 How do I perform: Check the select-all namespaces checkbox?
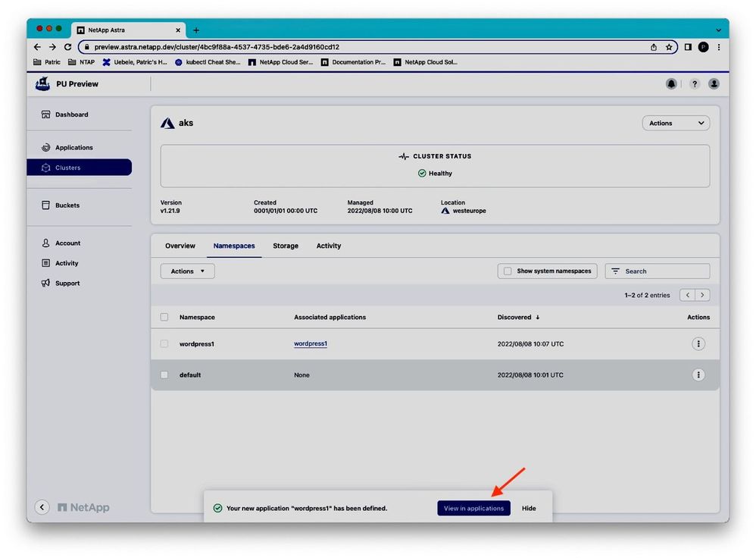164,317
